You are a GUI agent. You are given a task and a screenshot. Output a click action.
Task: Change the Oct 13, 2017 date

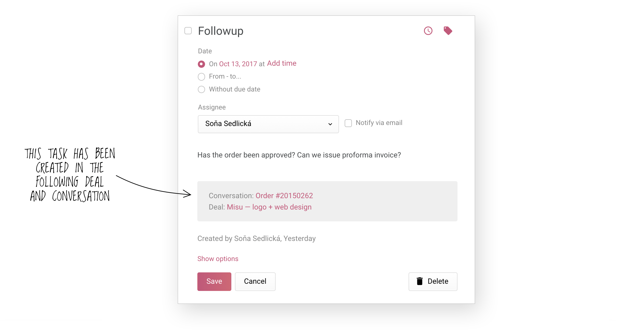238,64
